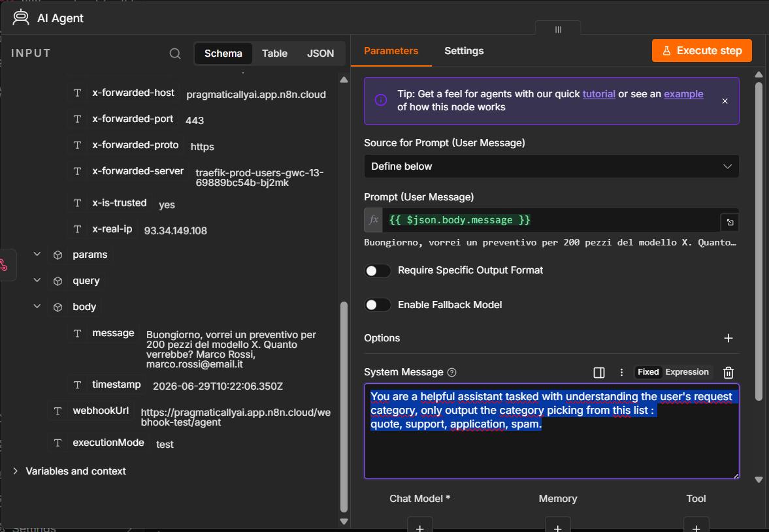
Task: Dismiss the tip banner with X
Action: 725,101
